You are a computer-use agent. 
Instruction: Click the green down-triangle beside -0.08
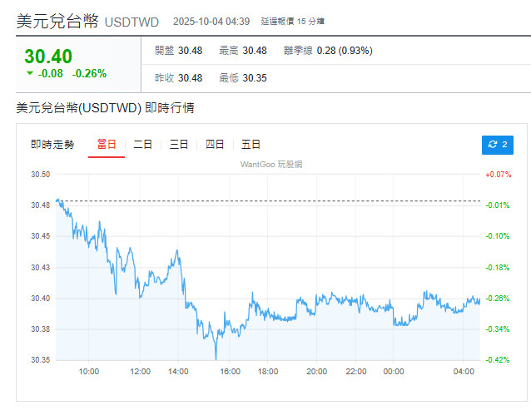coord(30,73)
